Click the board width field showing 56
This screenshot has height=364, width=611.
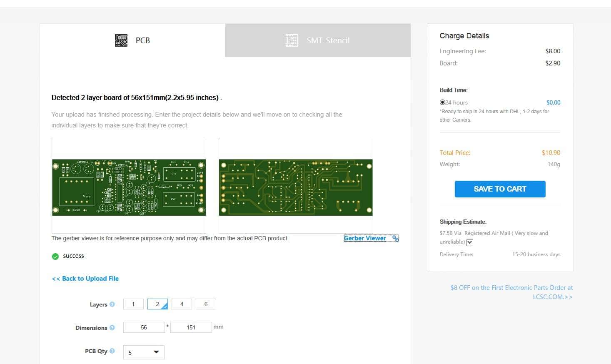144,327
